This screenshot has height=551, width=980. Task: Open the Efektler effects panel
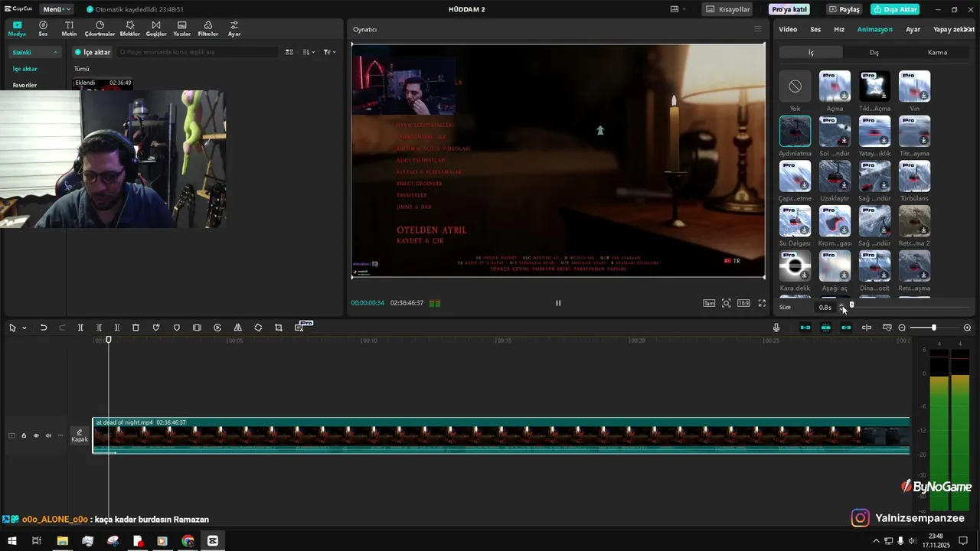(x=130, y=29)
